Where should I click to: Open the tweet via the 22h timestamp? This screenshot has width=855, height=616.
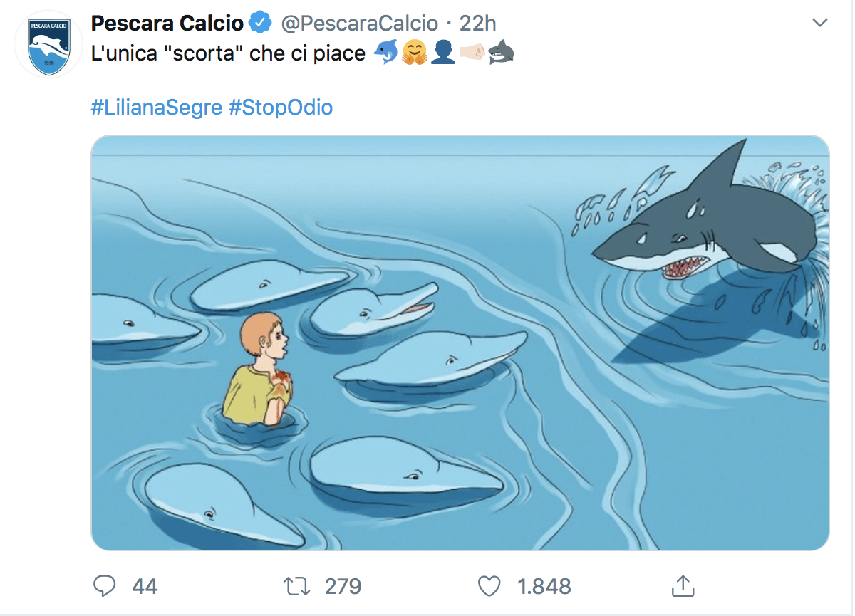[477, 24]
